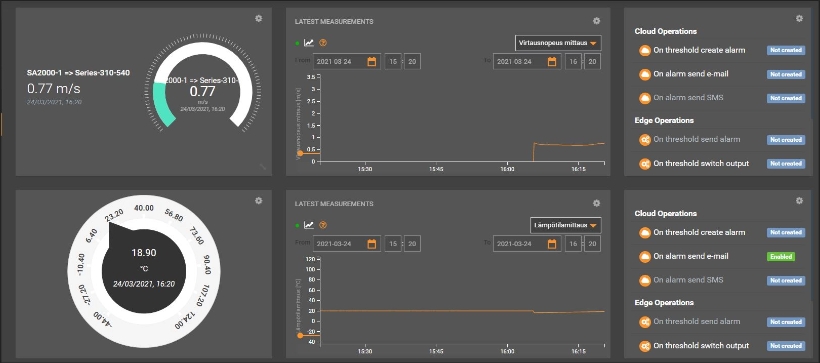Screen dimensions: 820x363
Task: Click To hour field '16' in the Virtausnopeus chart
Action: [x=573, y=62]
